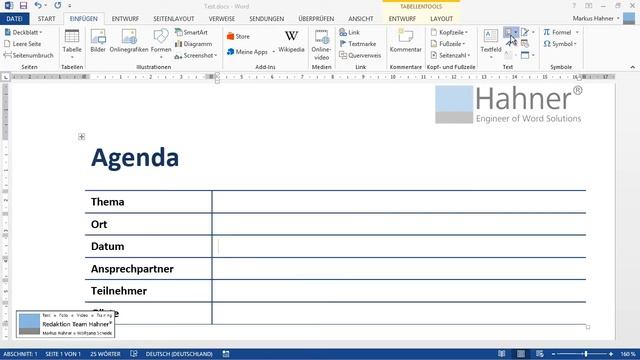Open the proofing errors status bar icon
The height and width of the screenshot is (360, 640).
(133, 354)
